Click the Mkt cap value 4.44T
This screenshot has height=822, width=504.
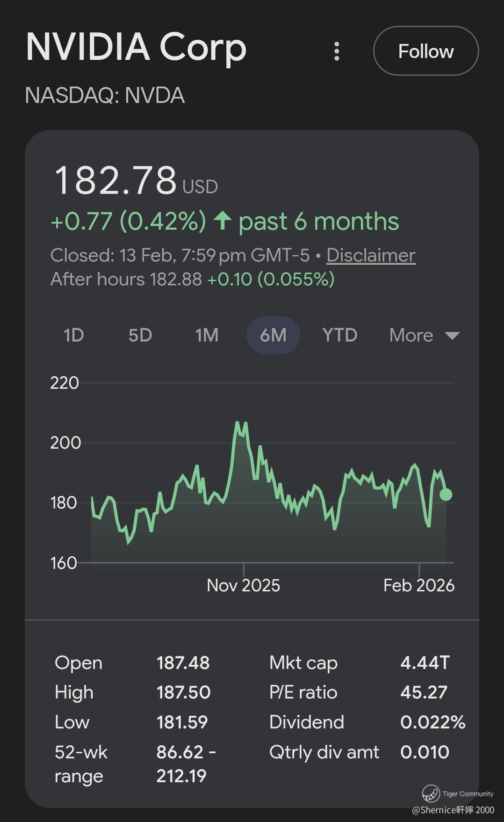pyautogui.click(x=425, y=662)
